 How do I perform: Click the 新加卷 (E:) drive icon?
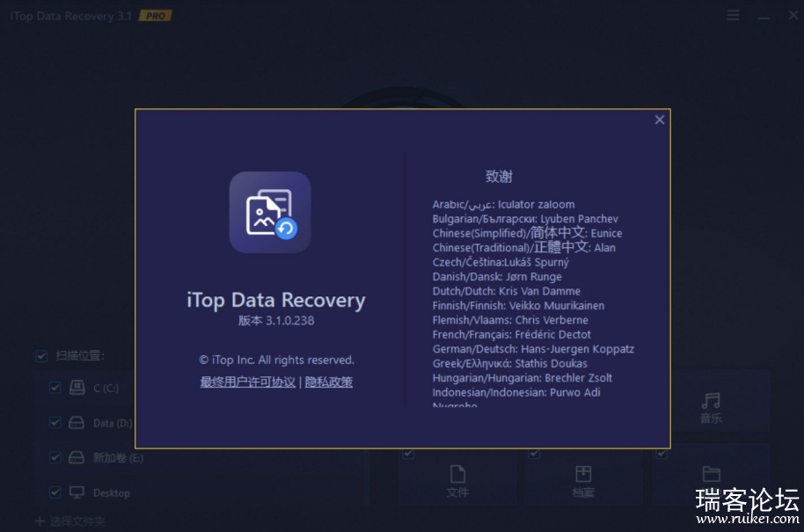click(77, 457)
